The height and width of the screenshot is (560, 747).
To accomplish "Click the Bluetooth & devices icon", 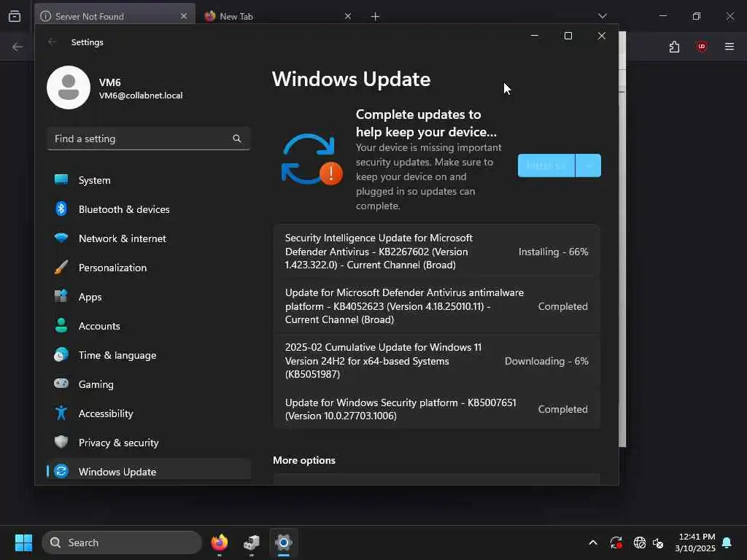I will (x=61, y=209).
